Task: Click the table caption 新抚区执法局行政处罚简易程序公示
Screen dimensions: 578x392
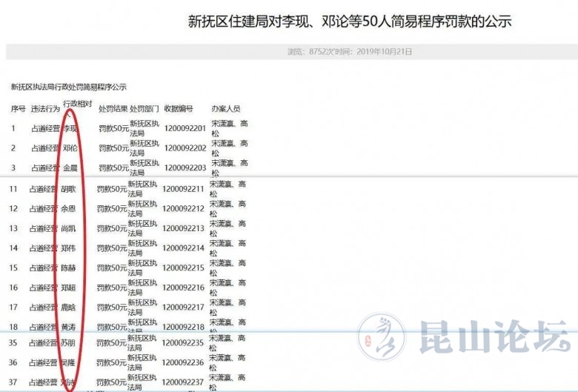Action: (x=68, y=87)
